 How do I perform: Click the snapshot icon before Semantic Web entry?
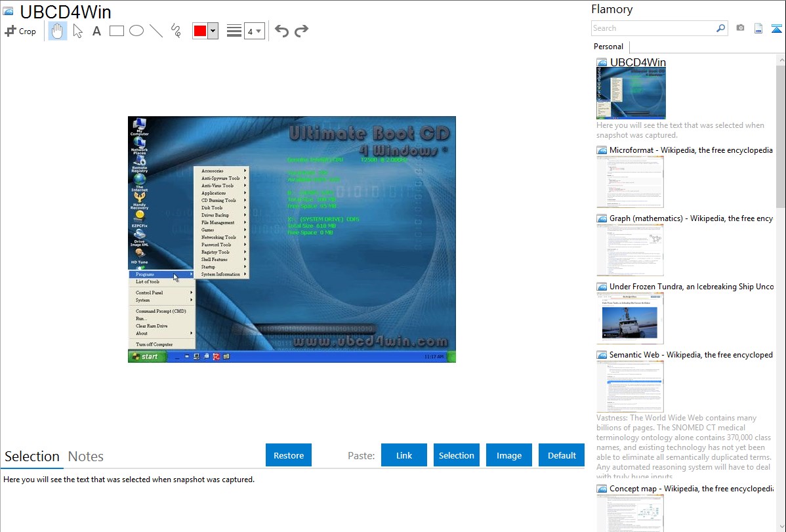tap(602, 354)
